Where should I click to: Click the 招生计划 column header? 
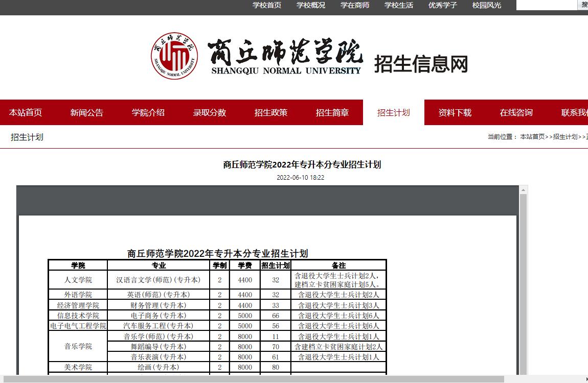[x=276, y=265]
